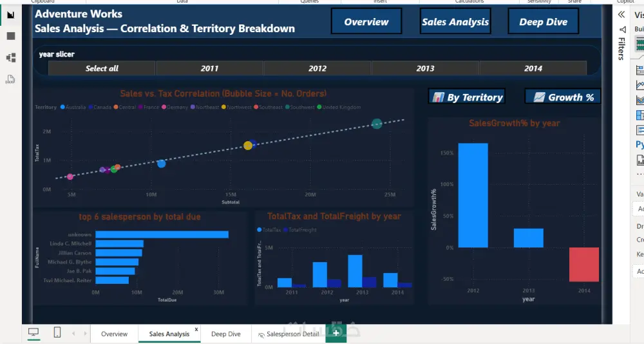The width and height of the screenshot is (644, 344).
Task: Open Model view from left sidebar
Action: [x=11, y=57]
